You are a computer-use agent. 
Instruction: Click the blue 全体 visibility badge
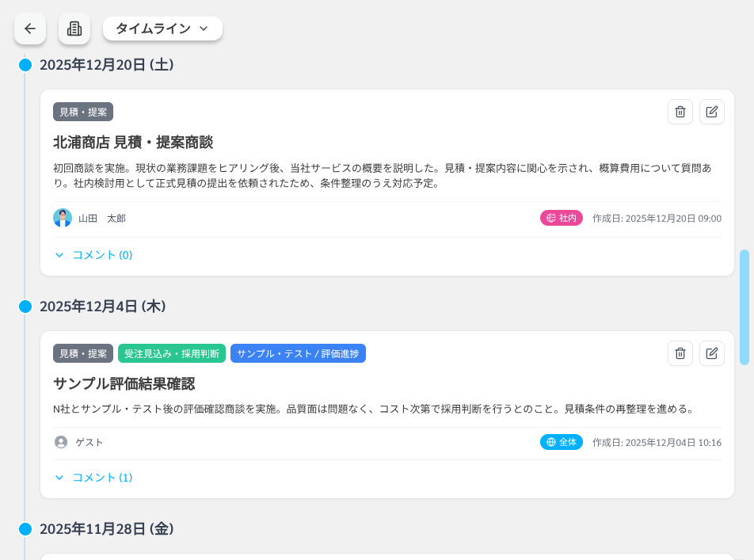(562, 442)
